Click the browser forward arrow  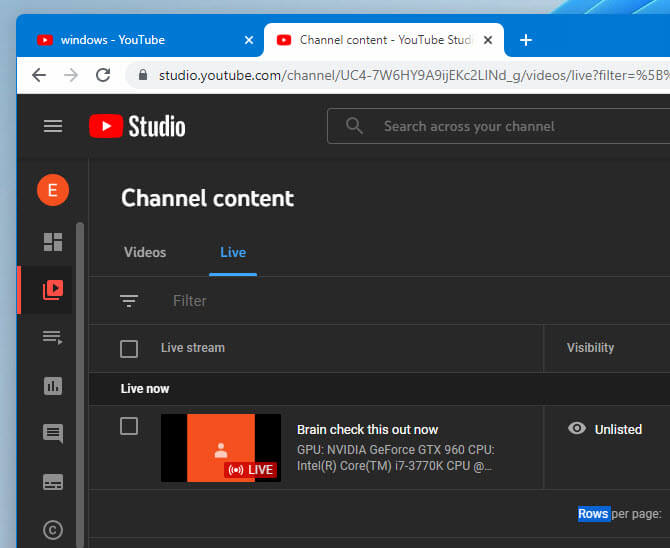[71, 75]
